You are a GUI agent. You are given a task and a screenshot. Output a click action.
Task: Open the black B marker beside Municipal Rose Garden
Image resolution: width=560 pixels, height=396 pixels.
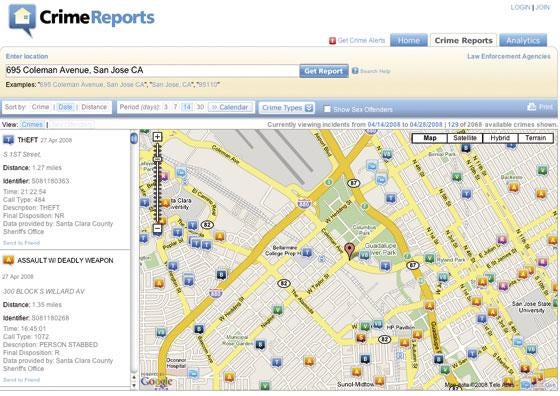(x=260, y=345)
